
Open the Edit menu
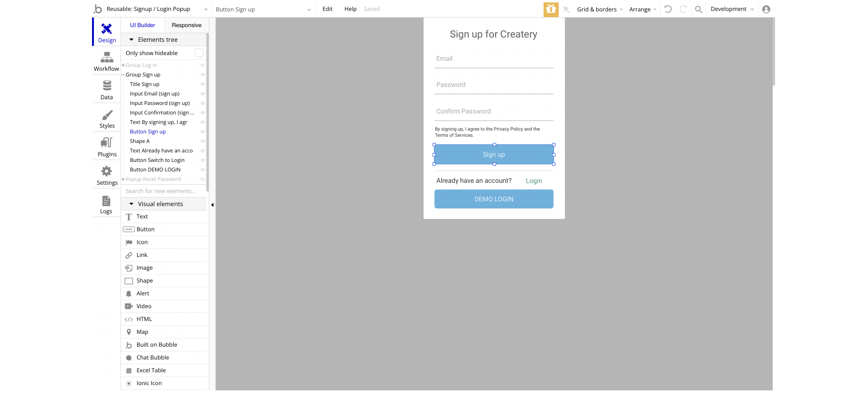coord(327,9)
